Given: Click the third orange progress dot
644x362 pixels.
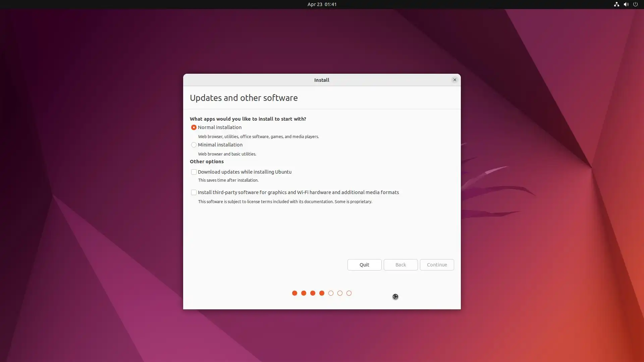Looking at the screenshot, I should (x=313, y=293).
